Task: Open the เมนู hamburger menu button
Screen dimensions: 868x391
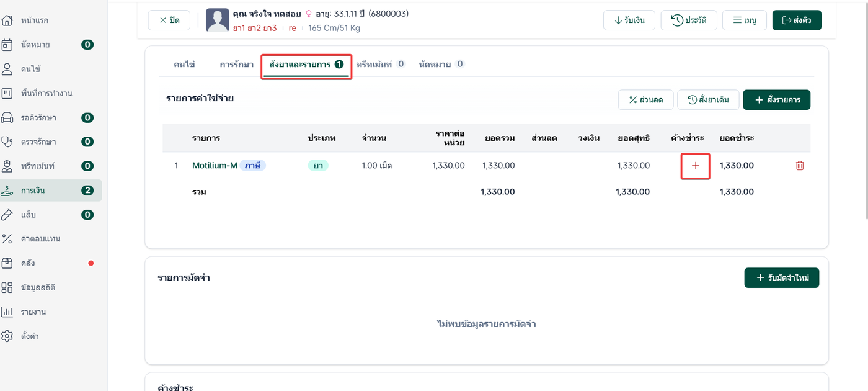Action: pyautogui.click(x=745, y=20)
